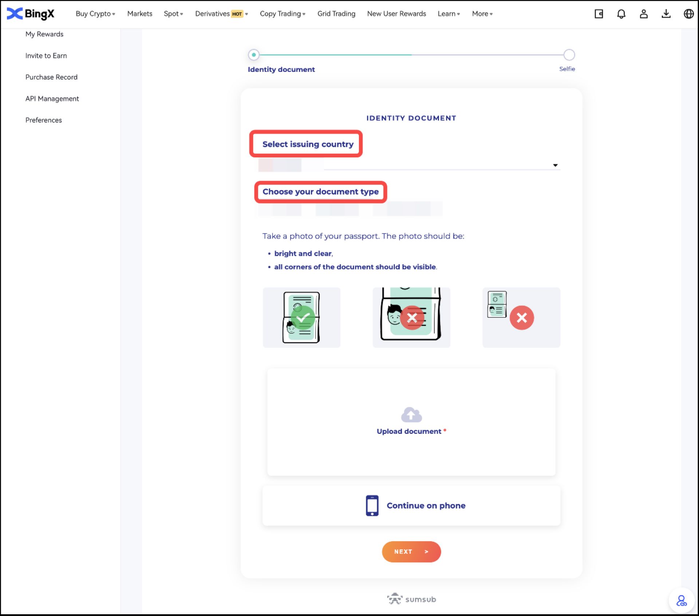Click the Selfie step indicator
Viewport: 699px width, 616px height.
pos(568,54)
